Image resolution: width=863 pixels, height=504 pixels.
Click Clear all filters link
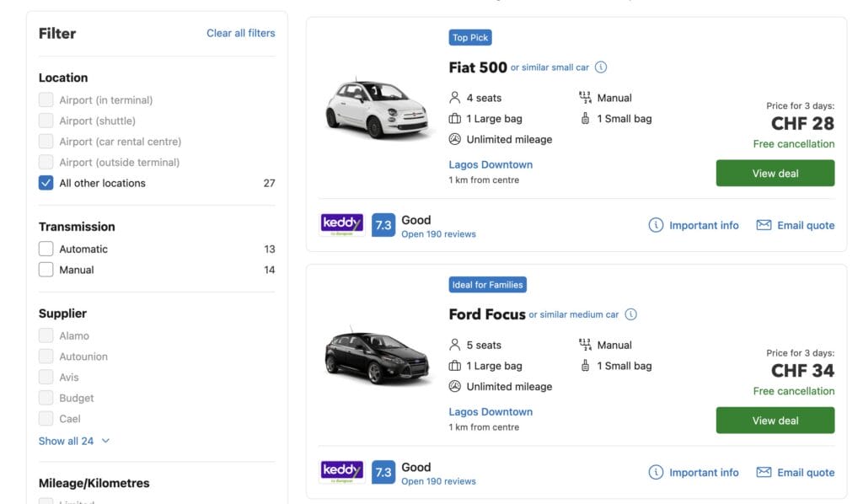240,33
